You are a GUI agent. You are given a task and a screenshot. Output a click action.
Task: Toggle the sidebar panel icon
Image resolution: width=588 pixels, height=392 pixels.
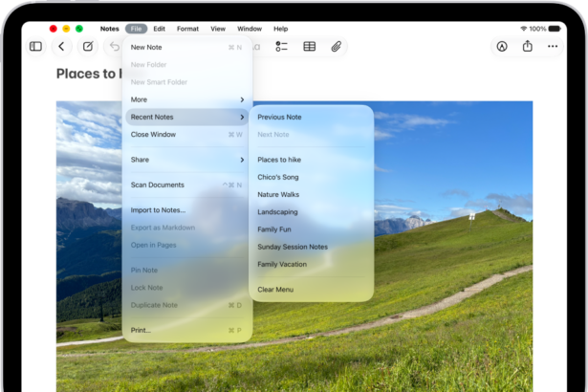coord(35,47)
